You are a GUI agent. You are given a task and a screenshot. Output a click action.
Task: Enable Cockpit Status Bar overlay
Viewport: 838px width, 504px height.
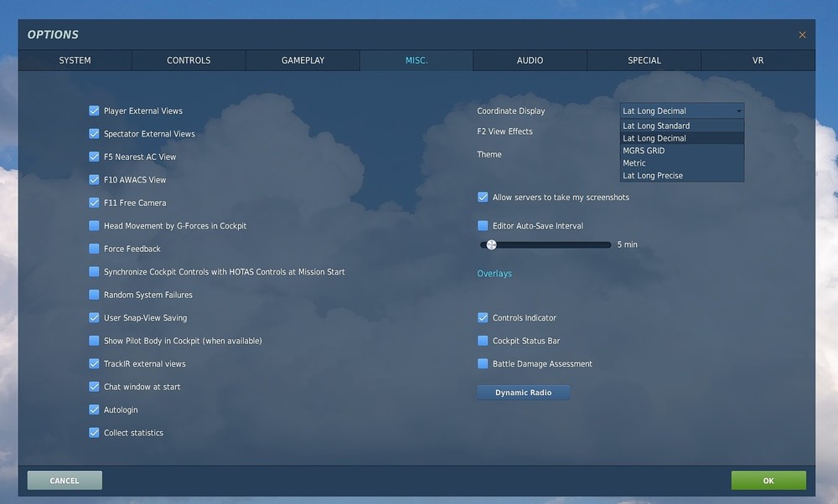point(483,340)
